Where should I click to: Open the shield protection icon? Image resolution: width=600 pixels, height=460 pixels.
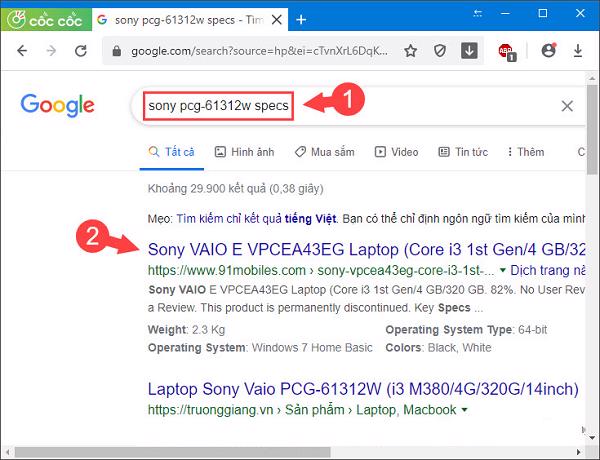click(x=440, y=51)
